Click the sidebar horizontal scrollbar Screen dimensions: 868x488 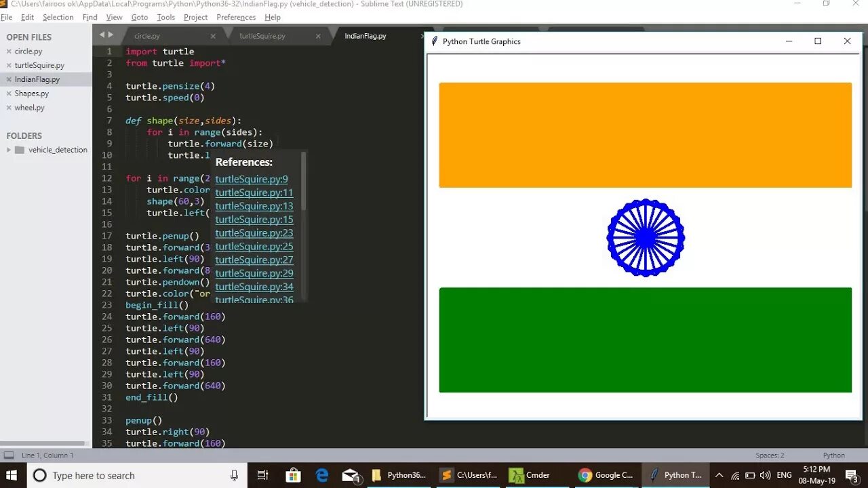[44, 443]
